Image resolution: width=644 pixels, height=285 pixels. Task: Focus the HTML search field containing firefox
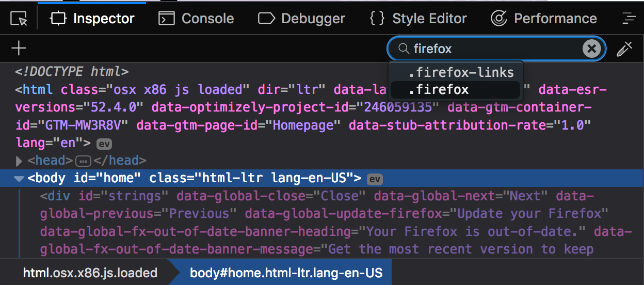click(x=496, y=49)
